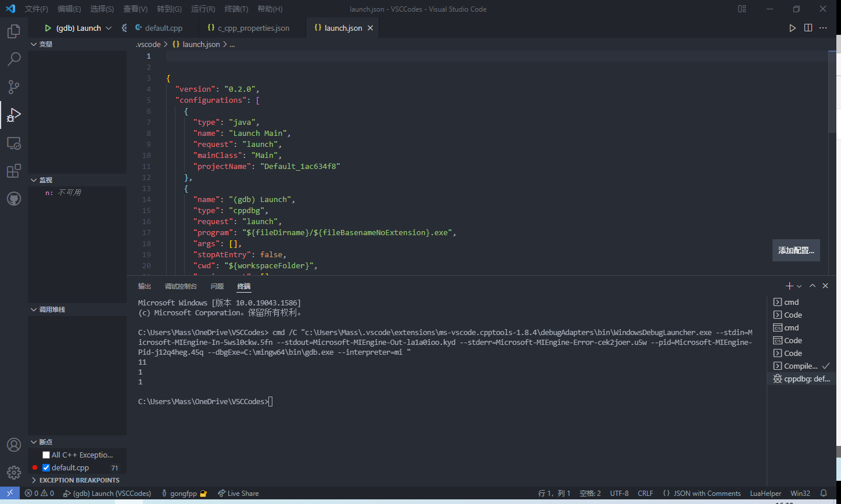This screenshot has width=841, height=504.
Task: Open launch.json gear icon beside debug config
Action: point(124,28)
